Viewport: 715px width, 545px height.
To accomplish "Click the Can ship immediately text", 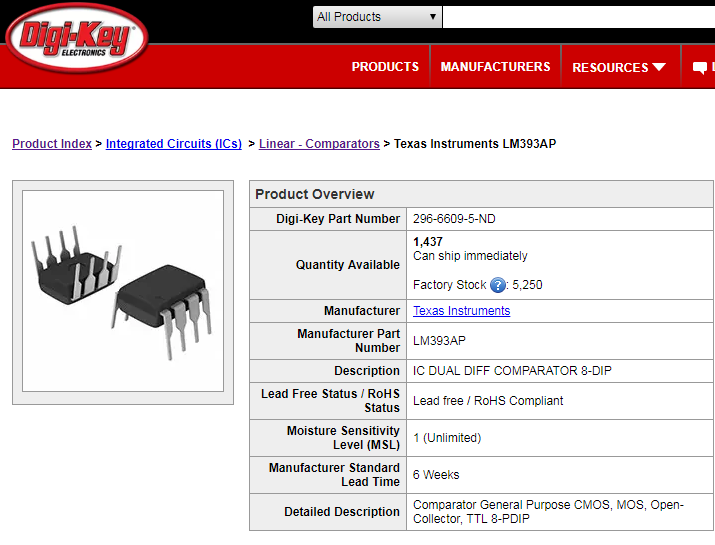I will [470, 256].
